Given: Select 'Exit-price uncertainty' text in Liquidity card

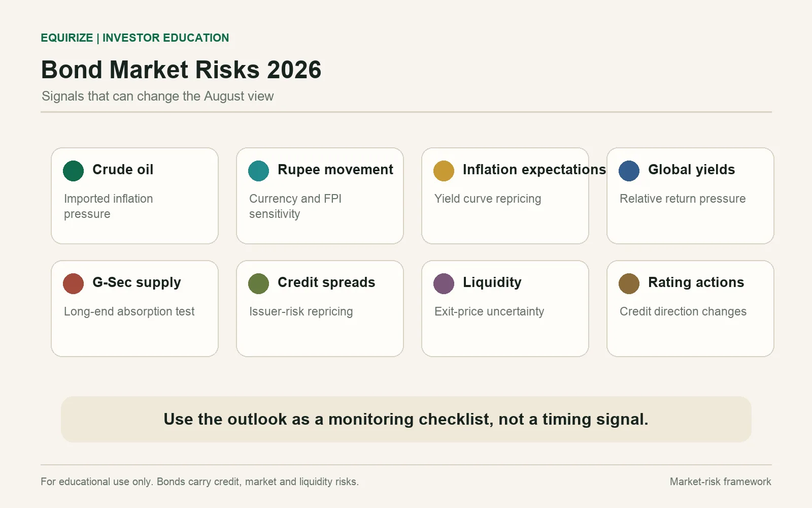Looking at the screenshot, I should tap(489, 311).
